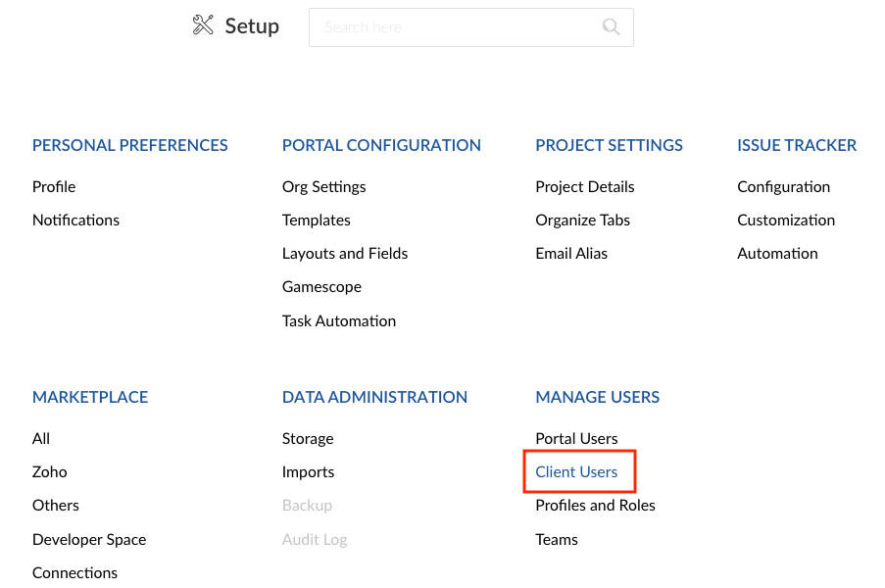Go to Profiles and Roles
Viewport: 885px width, 588px height.
pos(595,505)
